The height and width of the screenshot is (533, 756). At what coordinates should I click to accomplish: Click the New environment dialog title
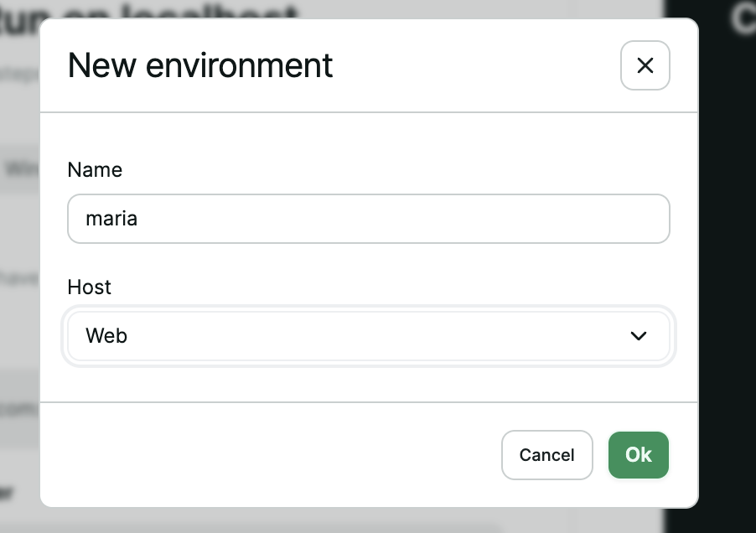(x=199, y=65)
